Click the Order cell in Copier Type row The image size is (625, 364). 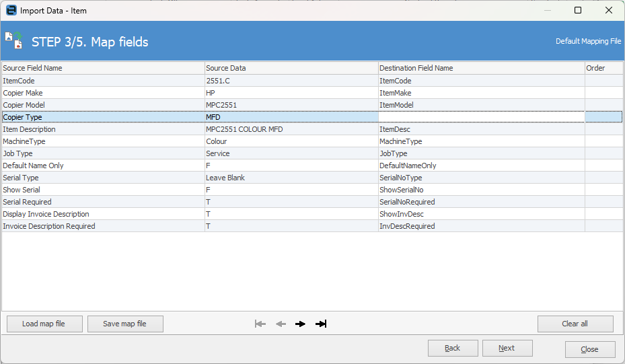pos(603,117)
